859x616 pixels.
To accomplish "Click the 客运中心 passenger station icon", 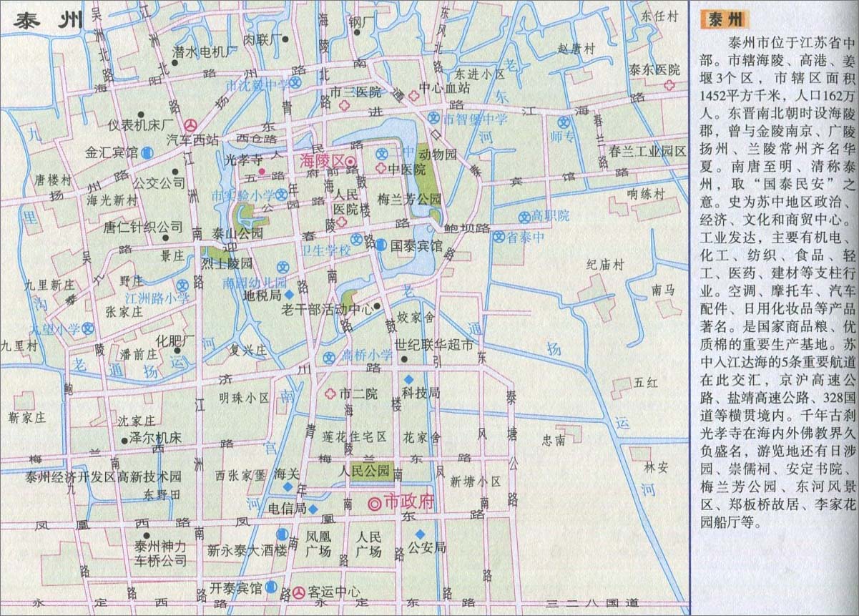I will [x=299, y=592].
